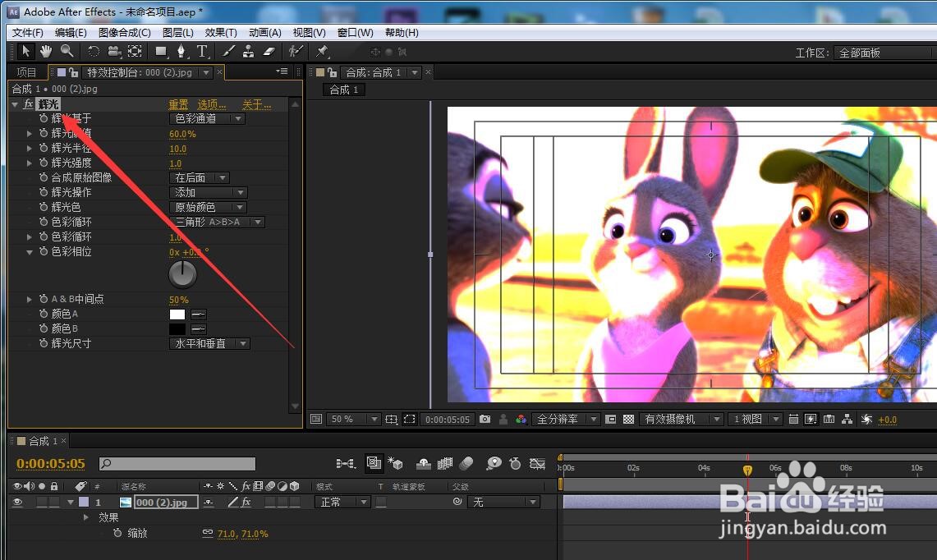Viewport: 937px width, 560px height.
Task: Open composition flowchart icon in viewer
Action: (847, 420)
